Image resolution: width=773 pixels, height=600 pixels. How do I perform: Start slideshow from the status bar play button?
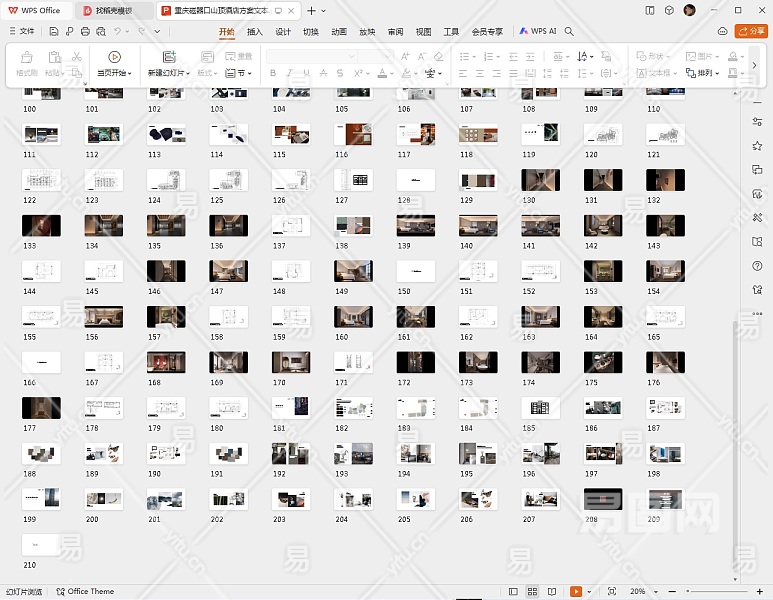(x=576, y=592)
